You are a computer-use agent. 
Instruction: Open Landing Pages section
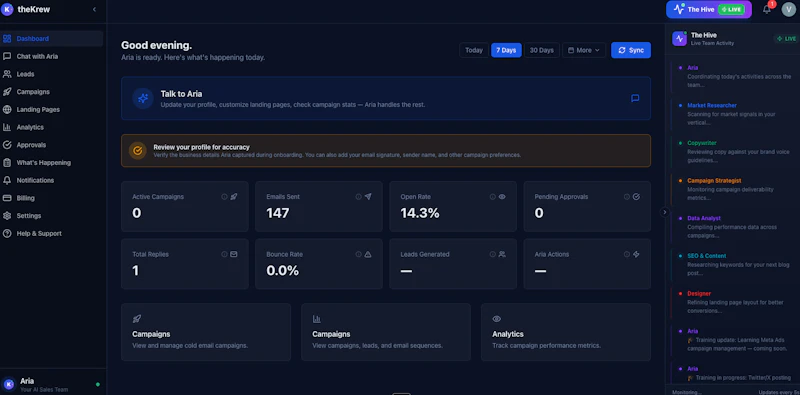point(52,110)
